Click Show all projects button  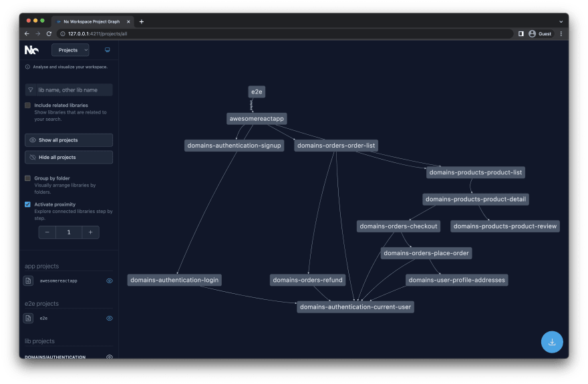(69, 140)
